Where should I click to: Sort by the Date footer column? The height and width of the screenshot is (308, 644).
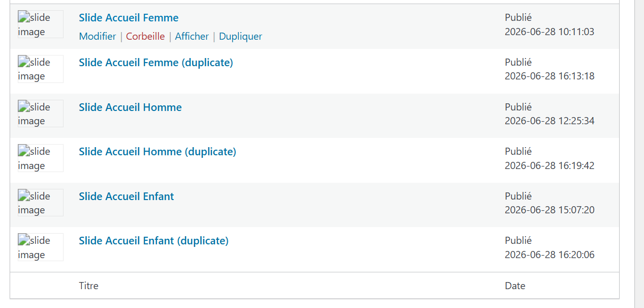tap(515, 286)
